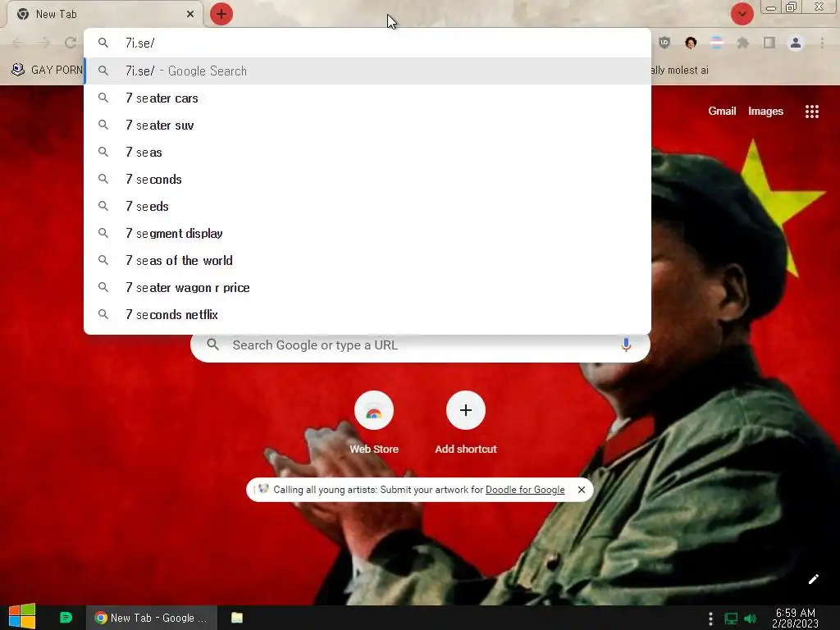Select the New Tab browser tab

(104, 14)
